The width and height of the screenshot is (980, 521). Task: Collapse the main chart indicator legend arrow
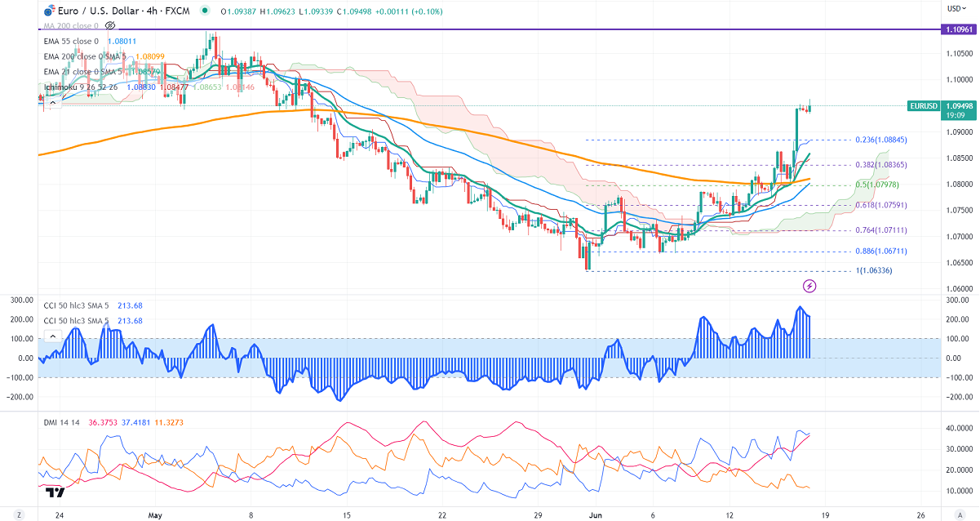coord(52,102)
